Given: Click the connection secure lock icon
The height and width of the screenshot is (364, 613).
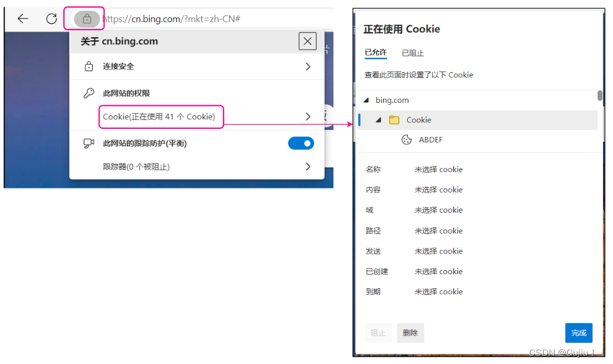Looking at the screenshot, I should pyautogui.click(x=89, y=66).
